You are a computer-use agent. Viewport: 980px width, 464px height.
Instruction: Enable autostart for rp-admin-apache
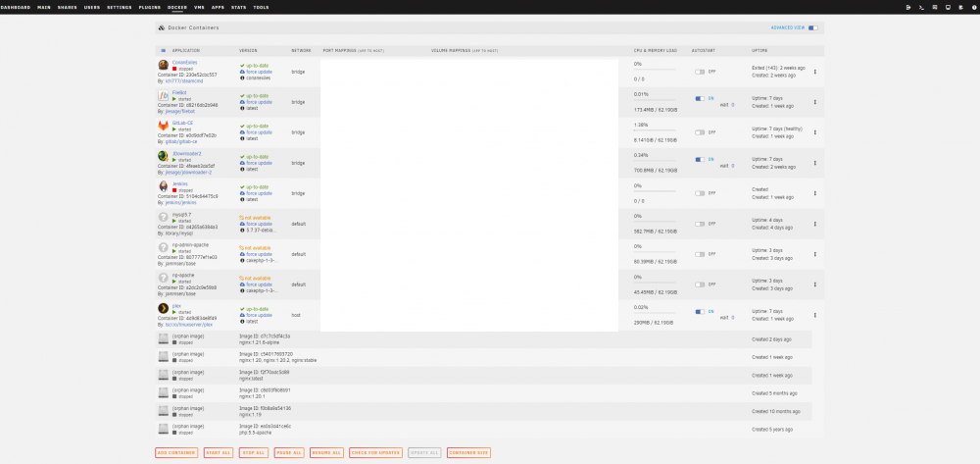point(700,254)
